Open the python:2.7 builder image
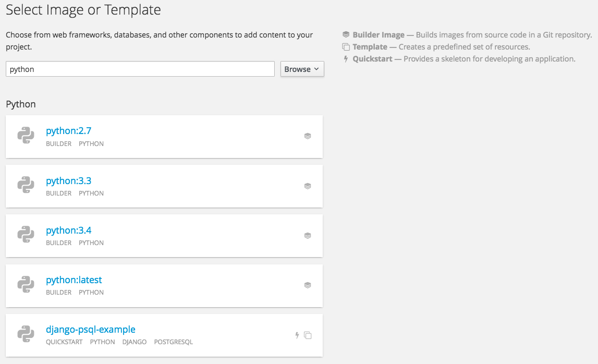This screenshot has width=598, height=364. [68, 131]
